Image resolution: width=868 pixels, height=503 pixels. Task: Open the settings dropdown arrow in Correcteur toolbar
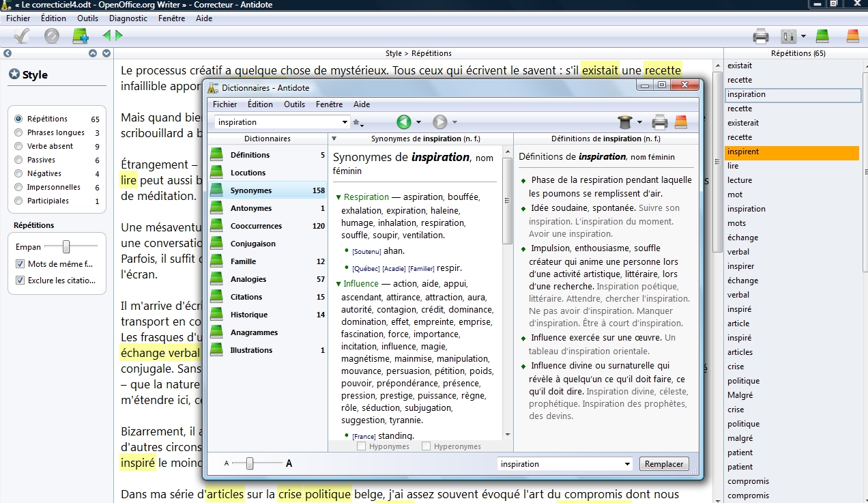tap(803, 36)
